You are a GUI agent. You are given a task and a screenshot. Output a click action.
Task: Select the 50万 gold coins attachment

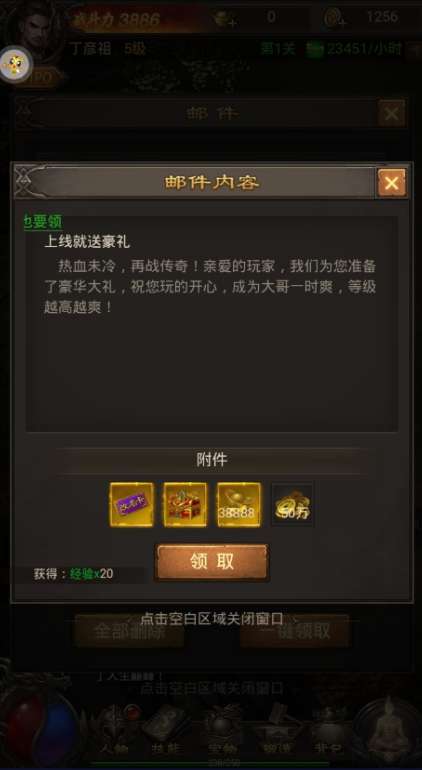tap(293, 505)
